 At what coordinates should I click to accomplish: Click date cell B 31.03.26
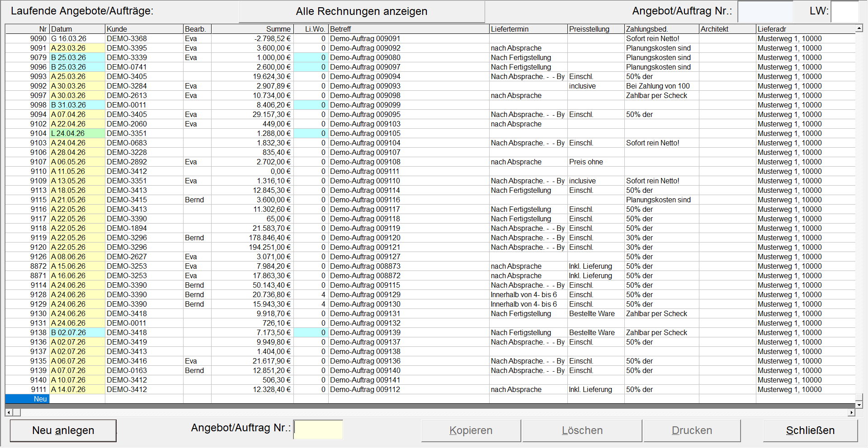(77, 105)
